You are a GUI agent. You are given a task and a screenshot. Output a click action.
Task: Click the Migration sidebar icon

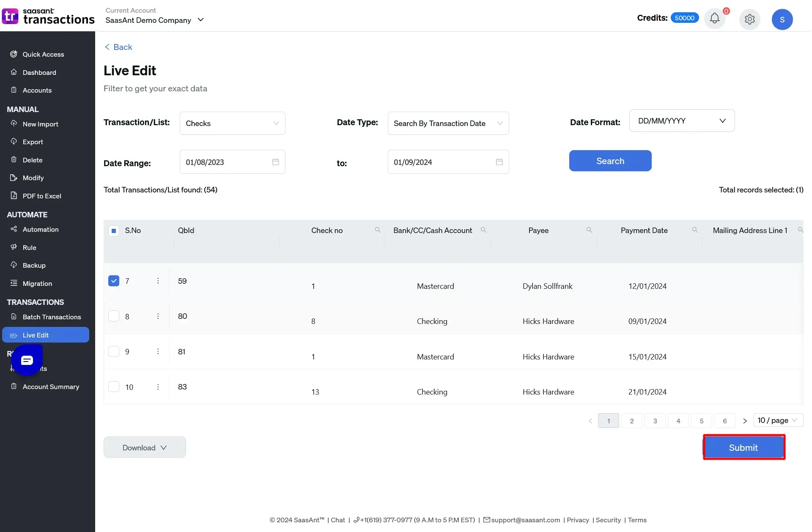(14, 283)
